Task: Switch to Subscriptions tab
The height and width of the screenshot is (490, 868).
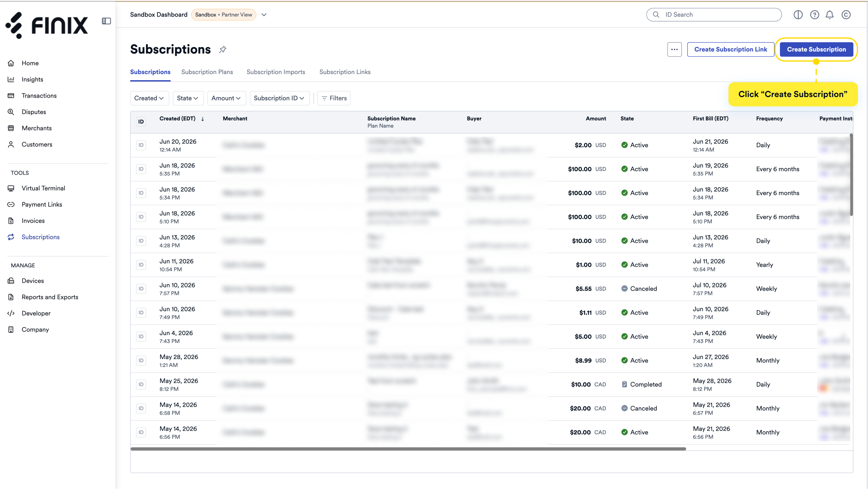Action: (x=150, y=72)
